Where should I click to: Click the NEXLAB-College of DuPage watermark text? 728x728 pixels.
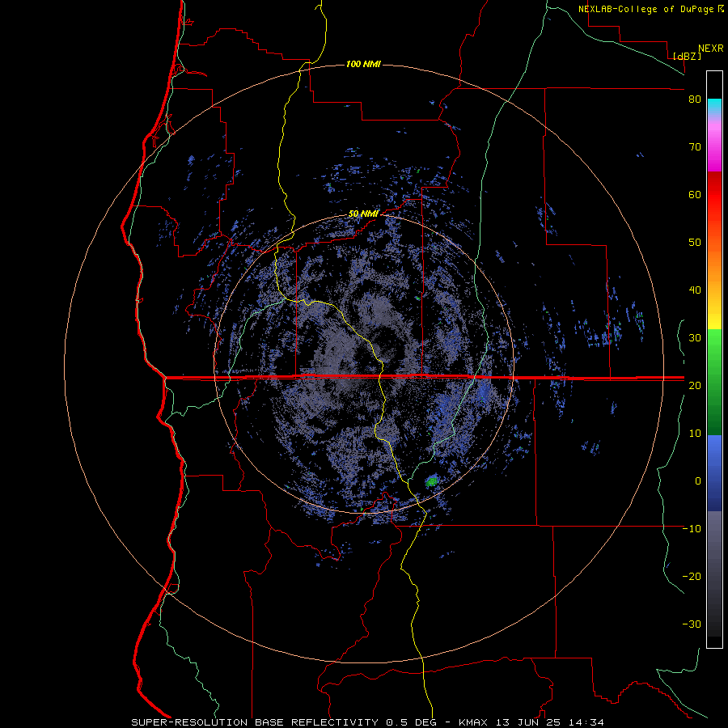click(x=646, y=9)
